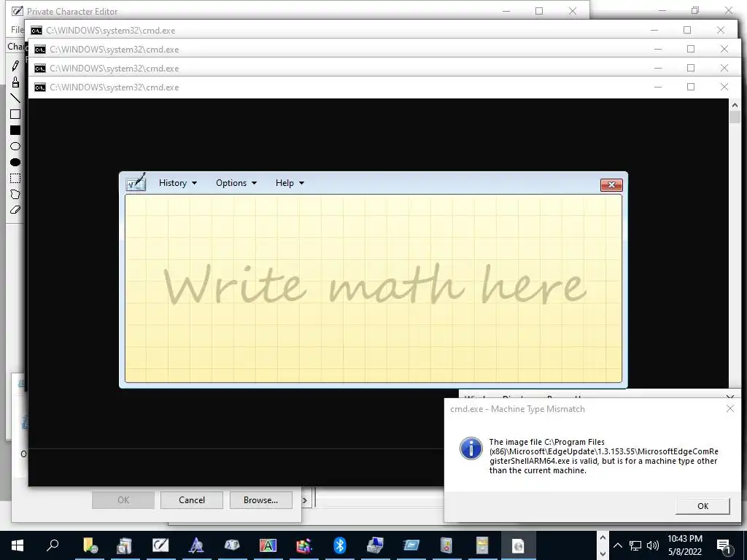
Task: Pick the Filled Rectangle tool
Action: tap(15, 130)
